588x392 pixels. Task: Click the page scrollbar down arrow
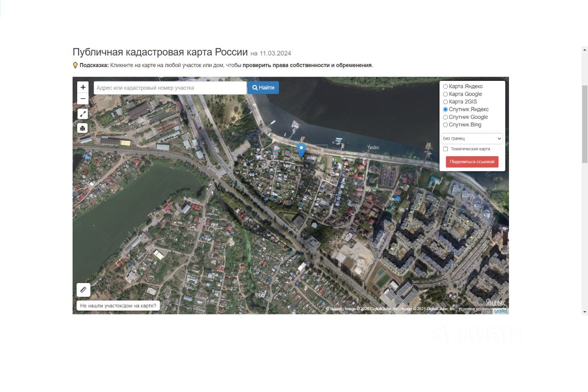[585, 312]
